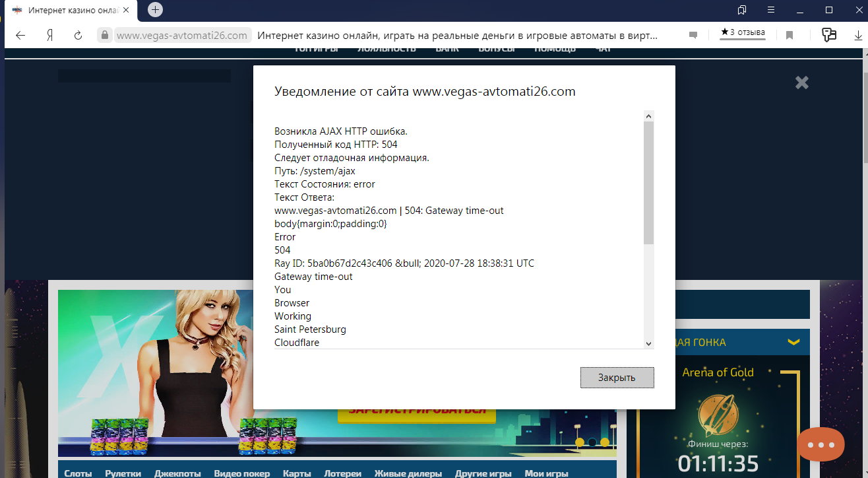Close the page overlay with the X icon
The width and height of the screenshot is (868, 478).
[x=801, y=83]
